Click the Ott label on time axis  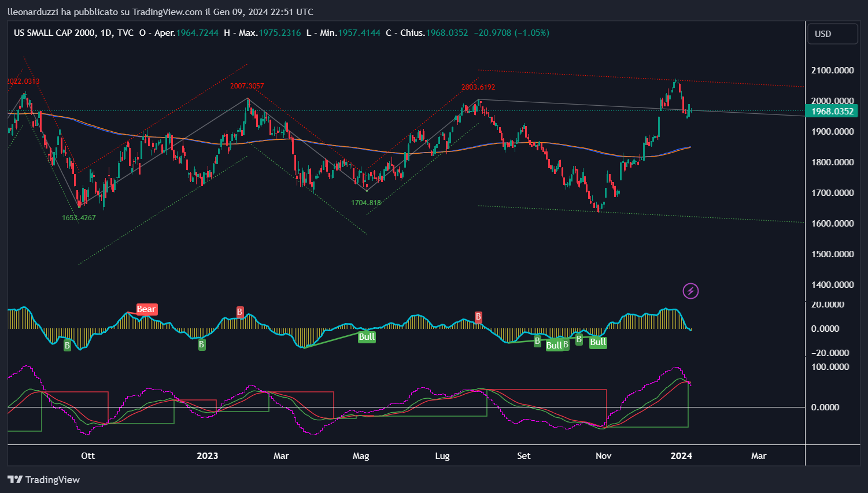(x=88, y=456)
